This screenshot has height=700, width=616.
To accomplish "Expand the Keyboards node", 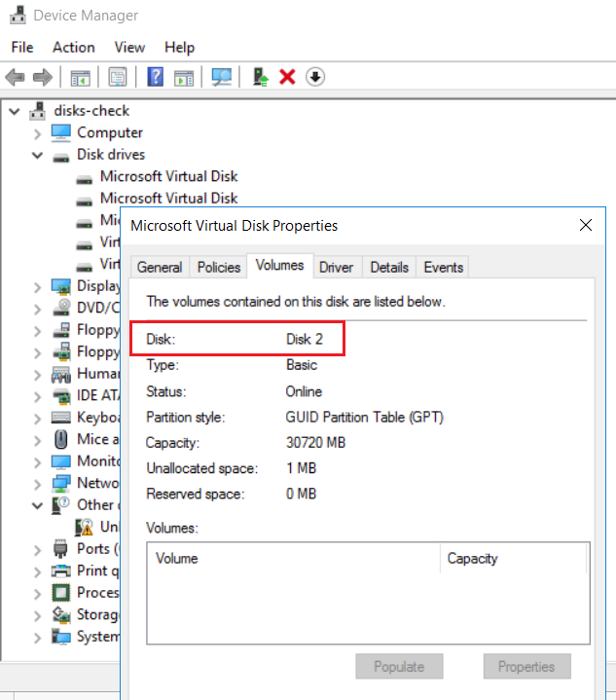I will (38, 419).
